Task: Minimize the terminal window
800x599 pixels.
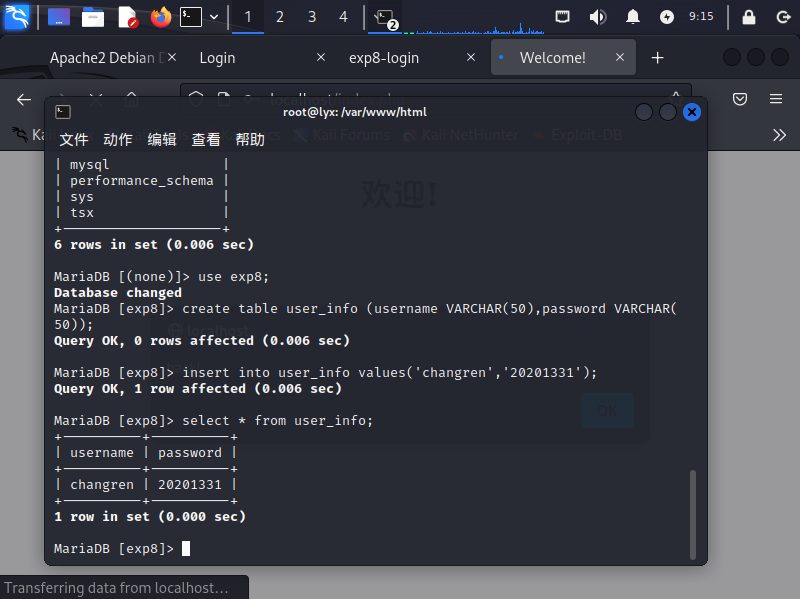Action: [644, 112]
